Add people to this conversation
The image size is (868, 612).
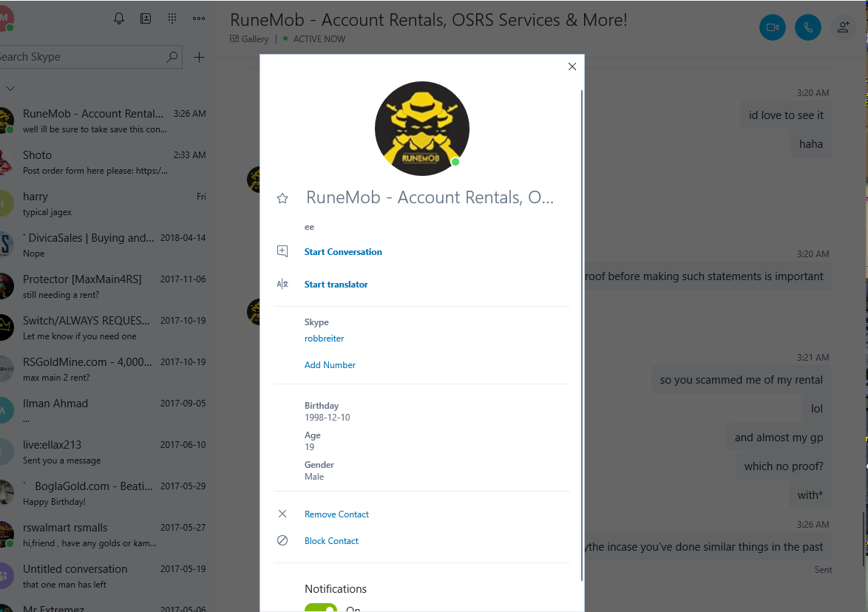coord(844,27)
